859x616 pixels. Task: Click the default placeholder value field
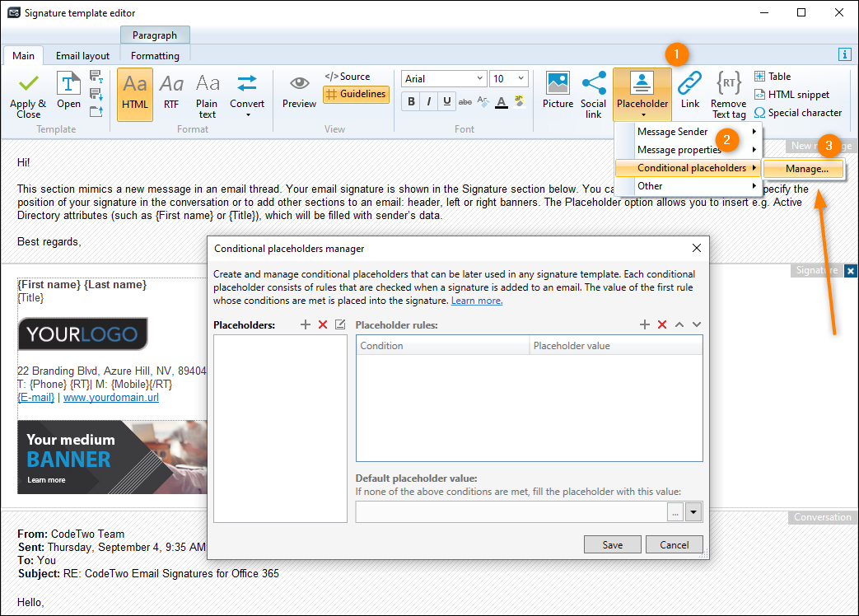coord(511,512)
